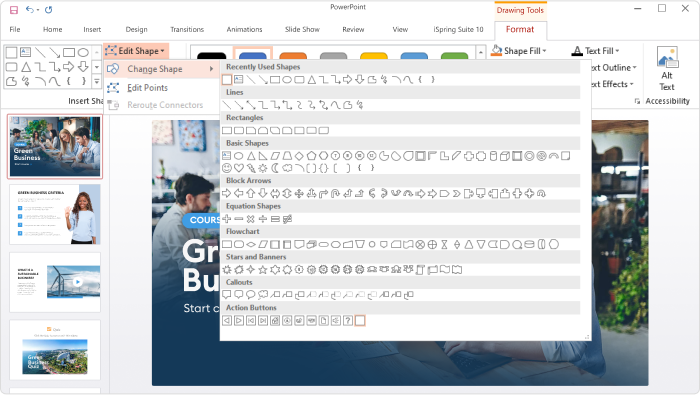This screenshot has width=700, height=395.
Task: Pick the plus sign in Equation Shapes
Action: (227, 219)
